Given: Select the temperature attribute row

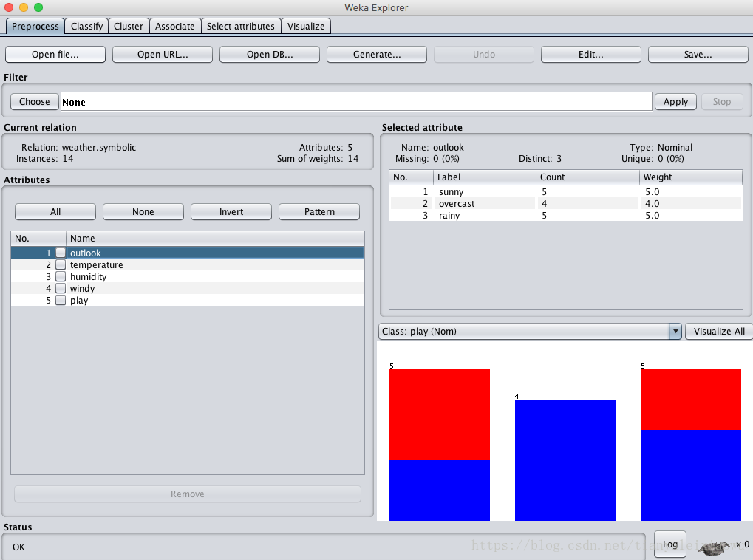Looking at the screenshot, I should point(187,264).
